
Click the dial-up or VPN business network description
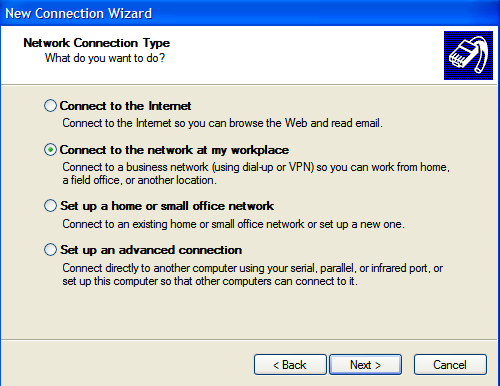point(256,174)
